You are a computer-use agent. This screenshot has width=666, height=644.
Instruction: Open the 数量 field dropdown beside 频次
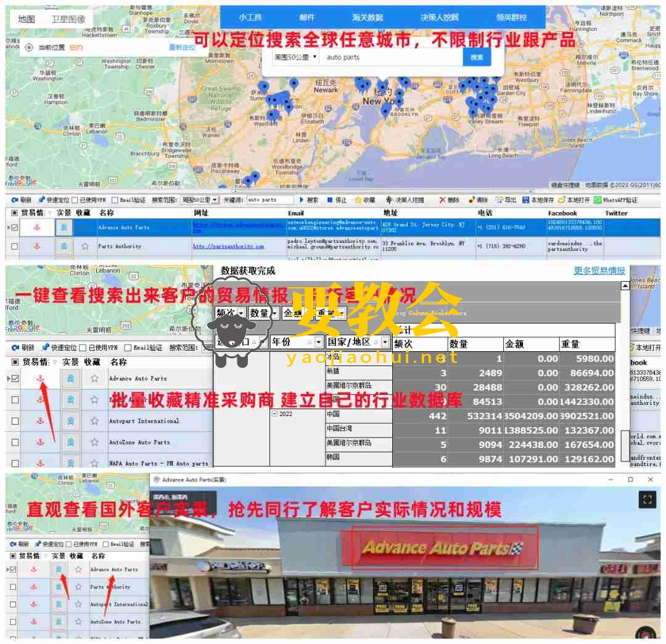(x=274, y=313)
